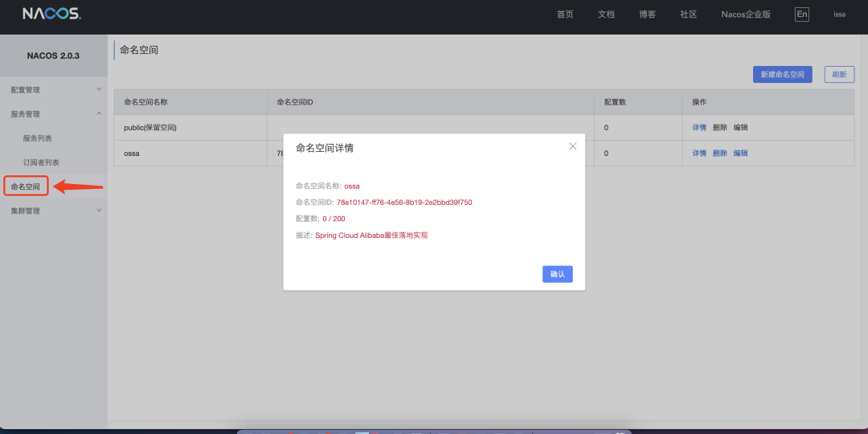Expand the 配置管理 menu chevron
868x434 pixels.
tap(99, 89)
